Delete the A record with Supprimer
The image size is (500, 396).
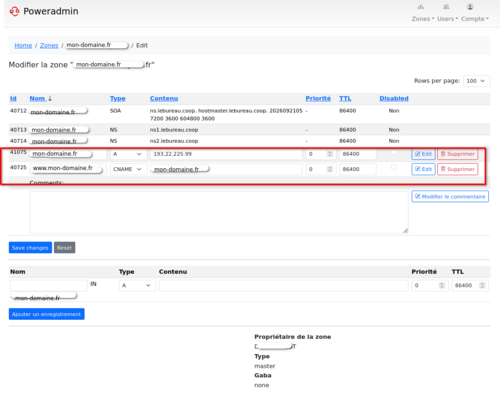[458, 154]
